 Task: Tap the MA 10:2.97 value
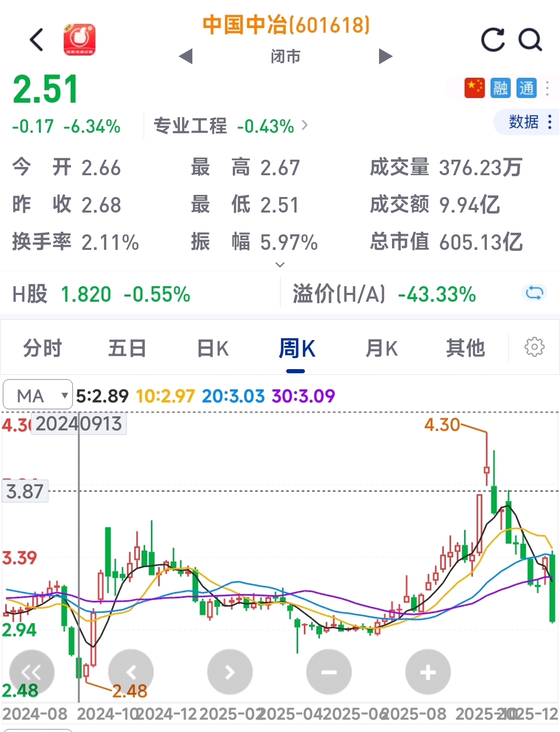165,396
